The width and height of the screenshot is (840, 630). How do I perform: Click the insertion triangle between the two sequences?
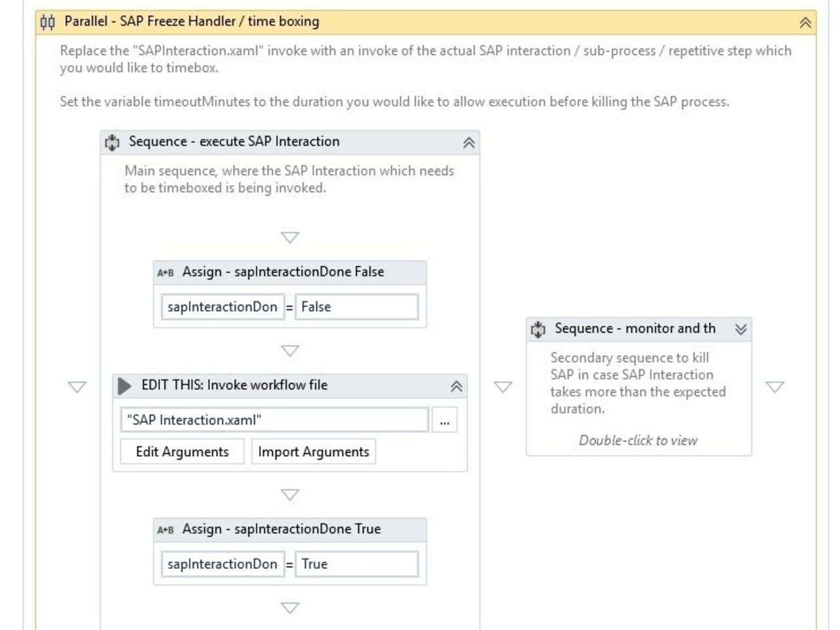coord(503,387)
